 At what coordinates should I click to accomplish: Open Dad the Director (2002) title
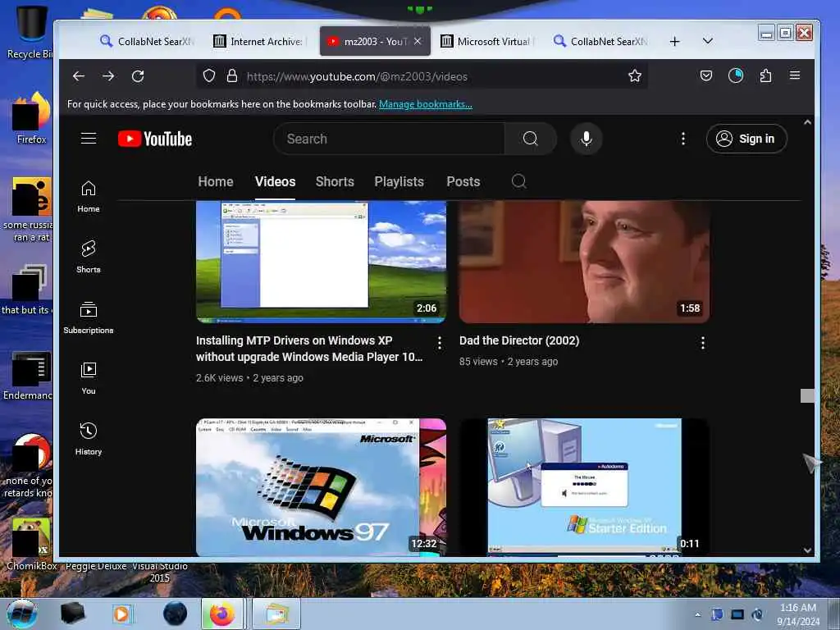[519, 340]
